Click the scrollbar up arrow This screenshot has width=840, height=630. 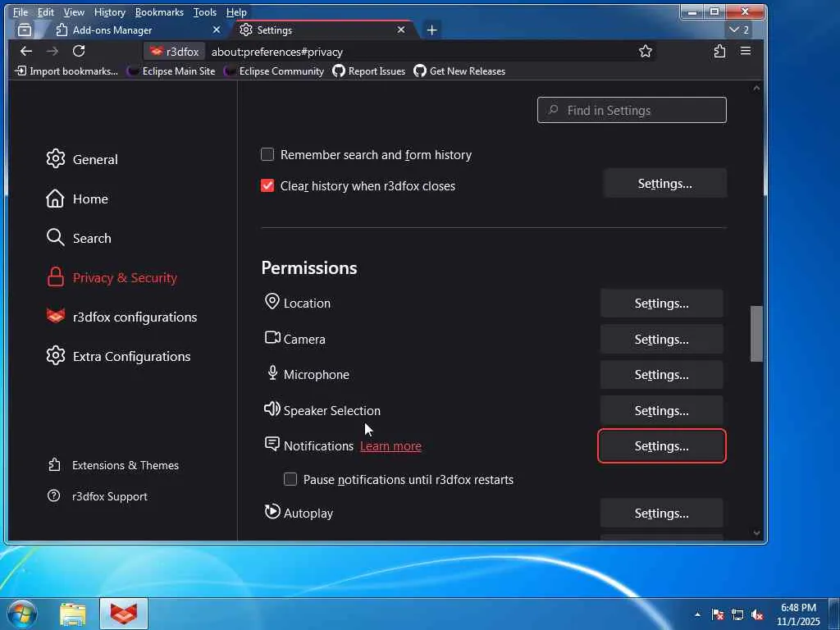[x=756, y=88]
